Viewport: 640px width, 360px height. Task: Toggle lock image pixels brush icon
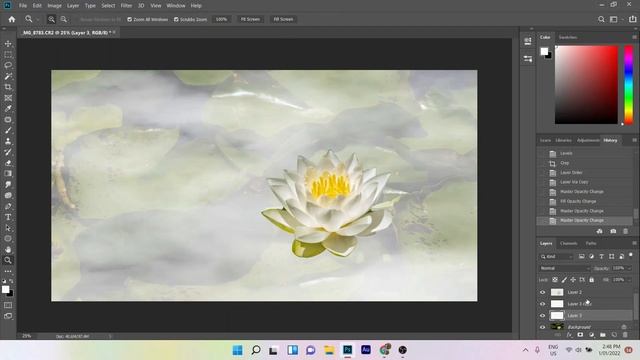[564, 280]
